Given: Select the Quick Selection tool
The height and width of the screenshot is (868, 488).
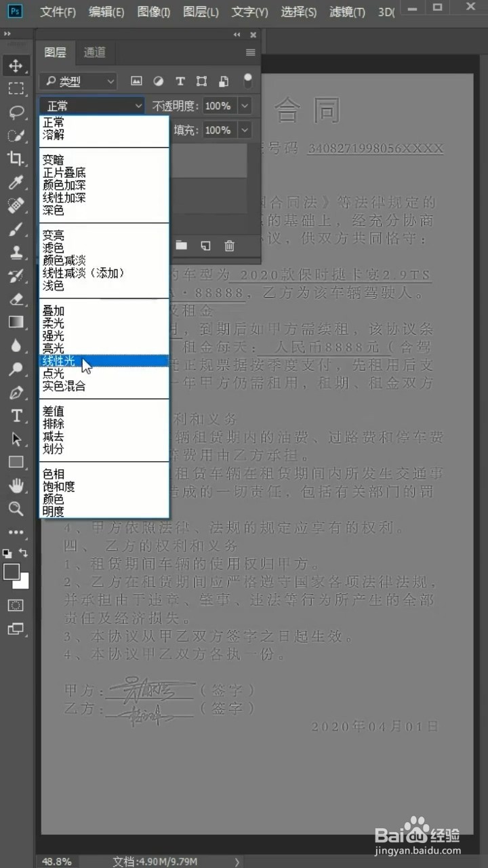Looking at the screenshot, I should click(16, 136).
